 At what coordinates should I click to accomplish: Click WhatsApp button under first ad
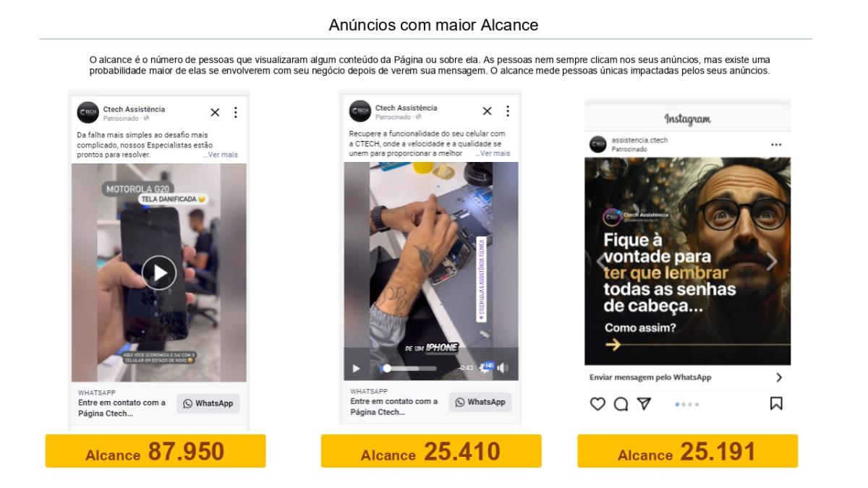208,403
